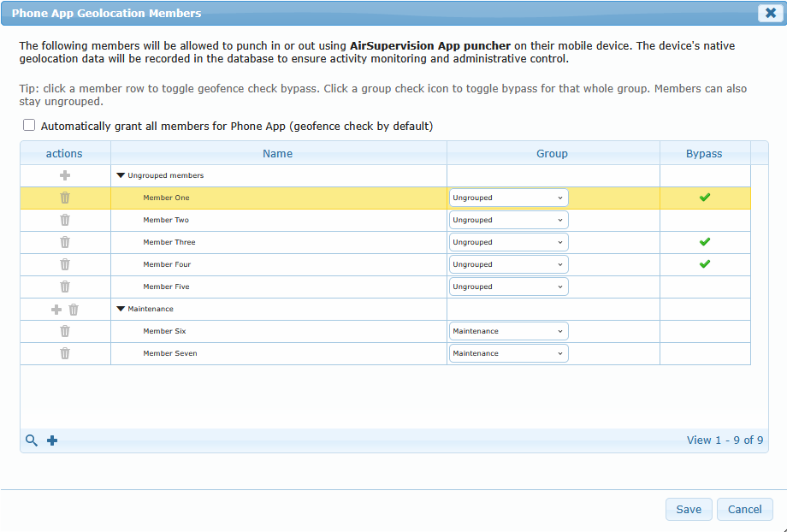
Task: Click trash icon for Member Three
Action: pos(65,242)
